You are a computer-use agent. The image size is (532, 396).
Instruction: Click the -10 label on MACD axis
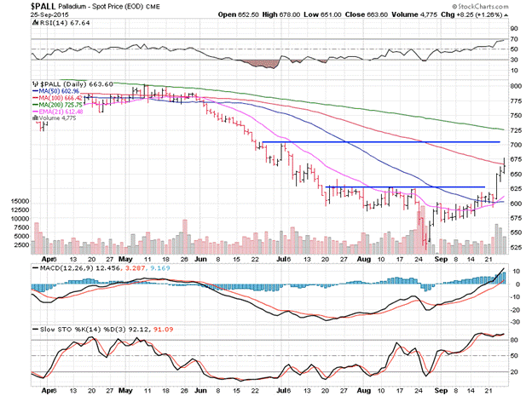point(515,297)
